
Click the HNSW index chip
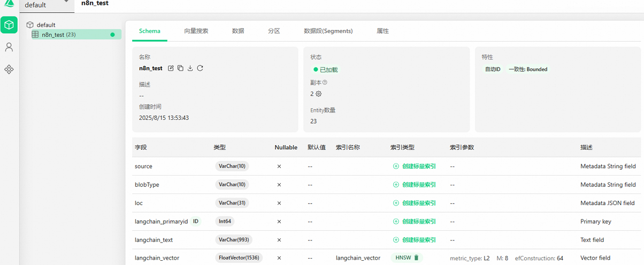coord(407,258)
